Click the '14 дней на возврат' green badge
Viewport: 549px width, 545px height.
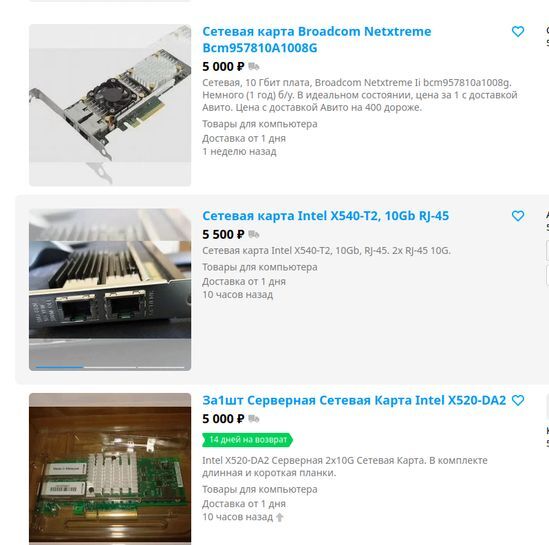(248, 440)
